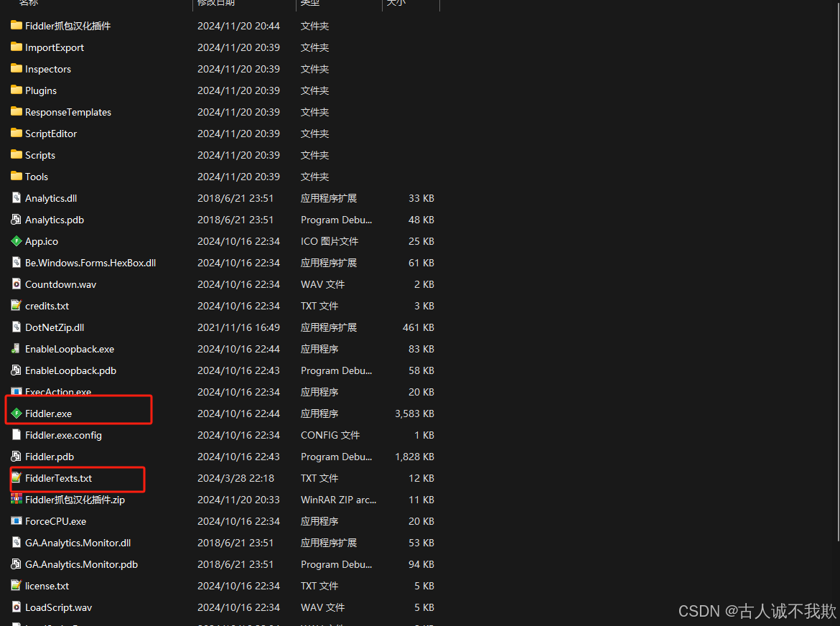This screenshot has height=626, width=840.
Task: Click the zip type WinRAR ZIP arc...
Action: point(339,500)
